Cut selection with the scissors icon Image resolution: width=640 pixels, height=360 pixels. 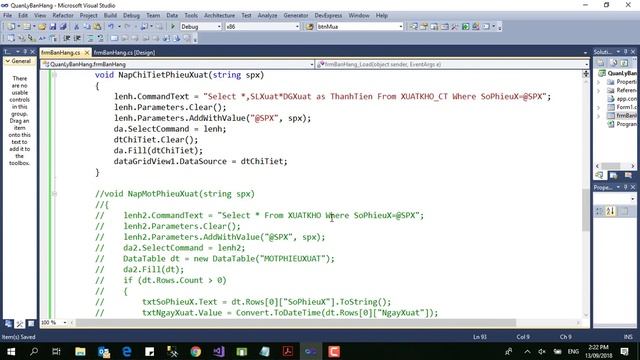76,27
